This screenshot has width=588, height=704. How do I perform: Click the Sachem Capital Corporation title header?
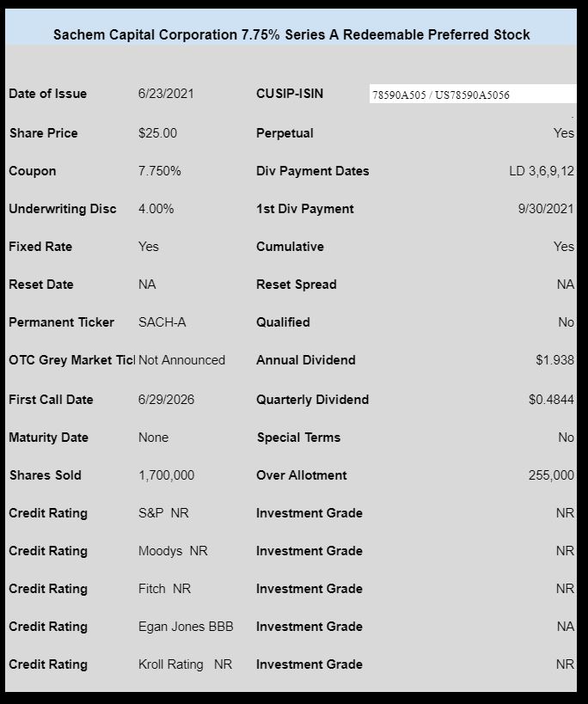pyautogui.click(x=291, y=34)
